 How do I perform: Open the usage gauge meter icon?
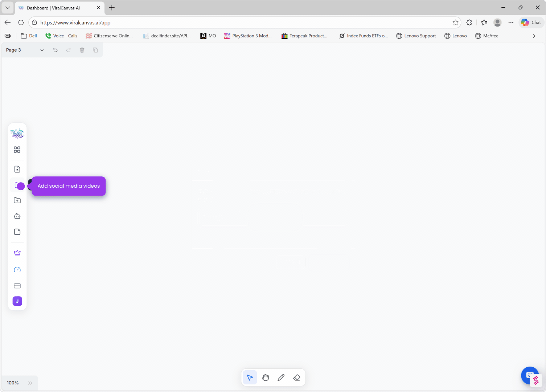(17, 270)
